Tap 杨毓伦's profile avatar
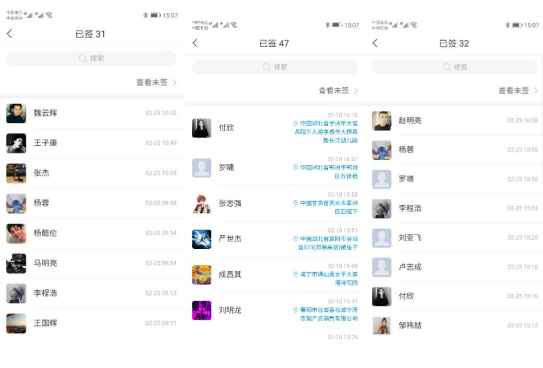The width and height of the screenshot is (543, 368). [16, 233]
